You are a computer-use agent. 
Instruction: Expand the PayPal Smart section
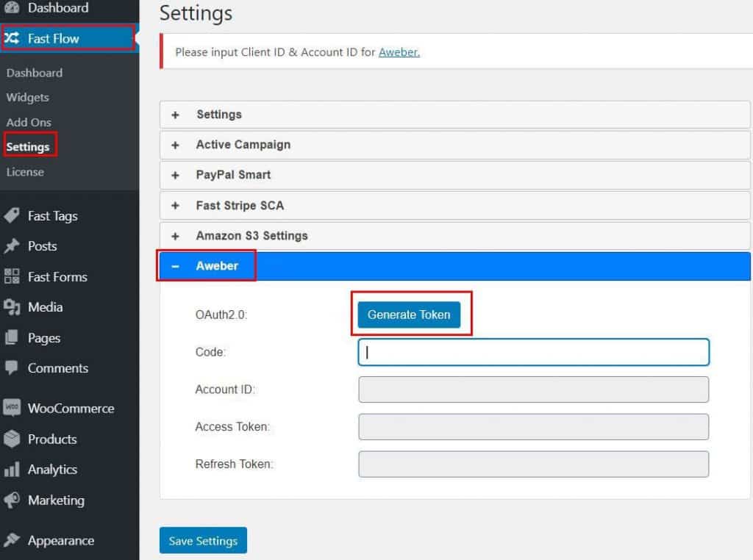454,175
